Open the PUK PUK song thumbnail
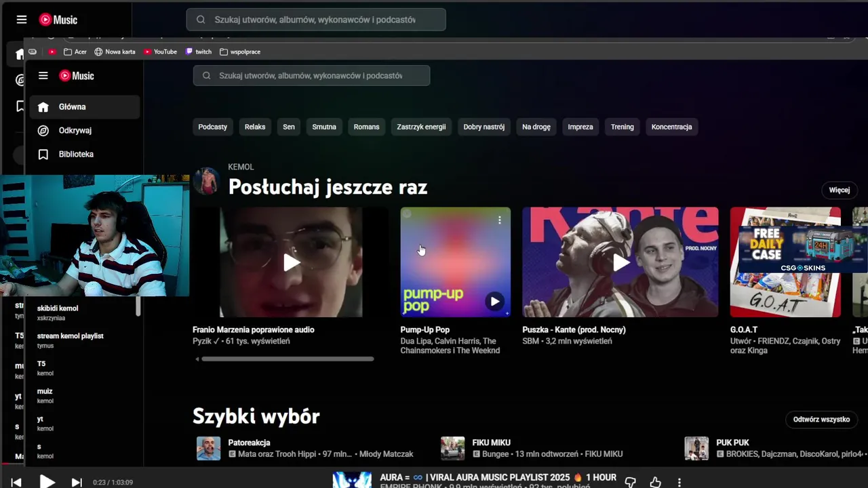The width and height of the screenshot is (868, 488). coord(696,448)
